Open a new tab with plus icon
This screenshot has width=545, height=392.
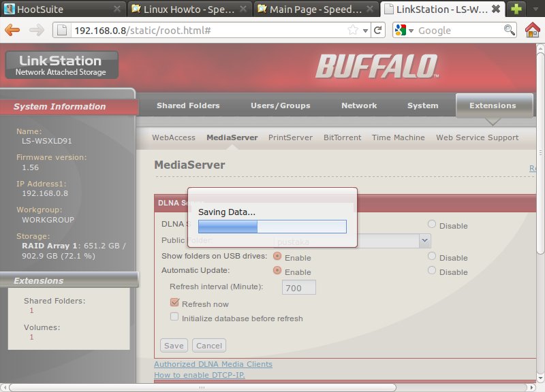516,9
